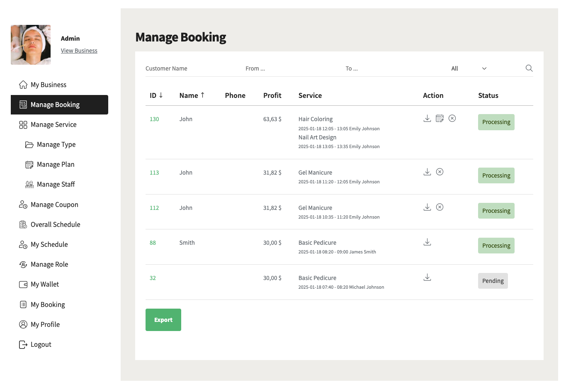This screenshot has width=566, height=392.
Task: Open the All status filter dropdown
Action: [469, 68]
